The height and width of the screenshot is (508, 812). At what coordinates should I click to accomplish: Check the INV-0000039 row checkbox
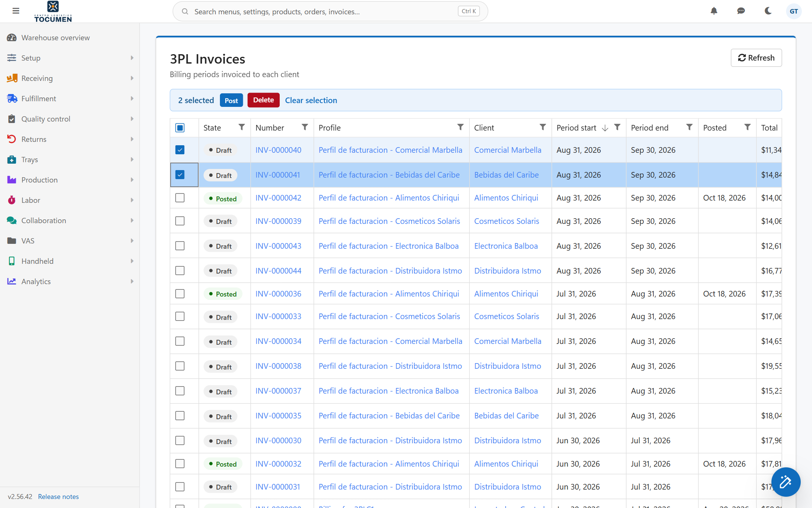pos(180,221)
